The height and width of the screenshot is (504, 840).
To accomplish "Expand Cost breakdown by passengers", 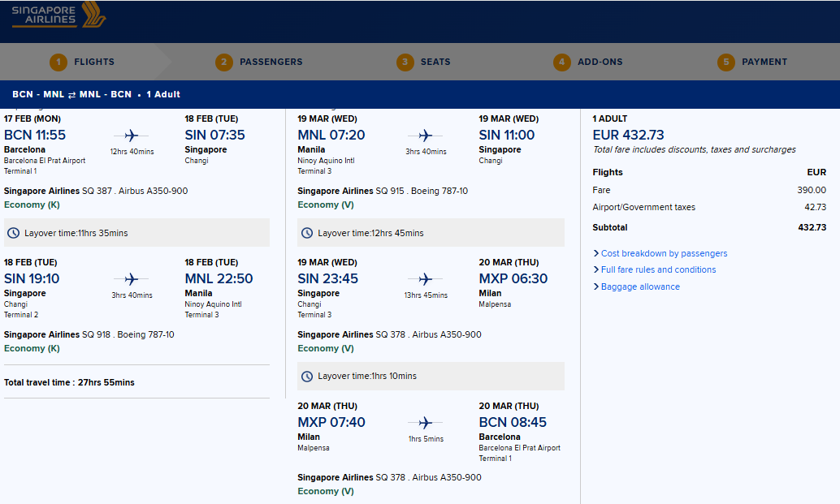I will 660,253.
